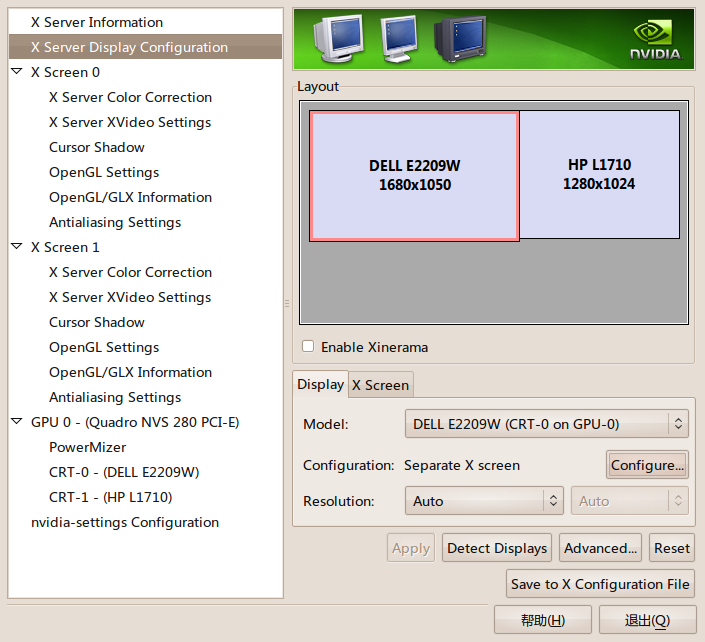Open X Server Color Correction under Screen 0
The width and height of the screenshot is (705, 642).
(x=130, y=97)
